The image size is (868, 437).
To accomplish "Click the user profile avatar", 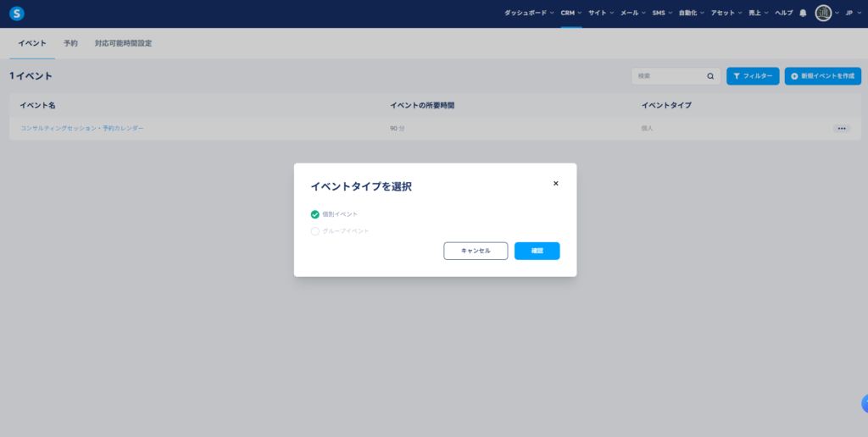I will 823,14.
